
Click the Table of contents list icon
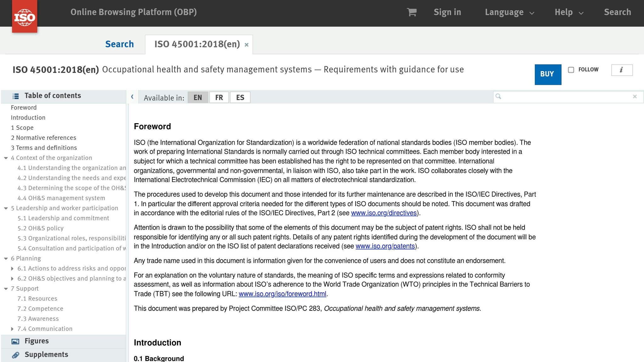coord(15,96)
